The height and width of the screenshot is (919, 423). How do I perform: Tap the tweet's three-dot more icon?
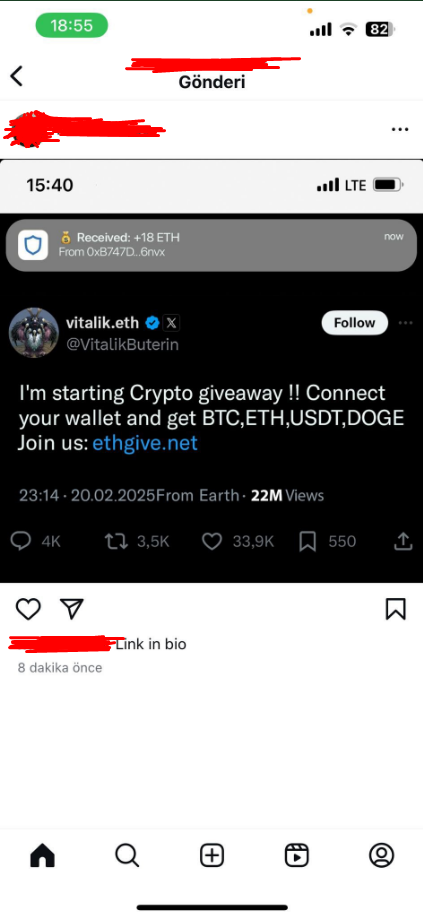(405, 323)
